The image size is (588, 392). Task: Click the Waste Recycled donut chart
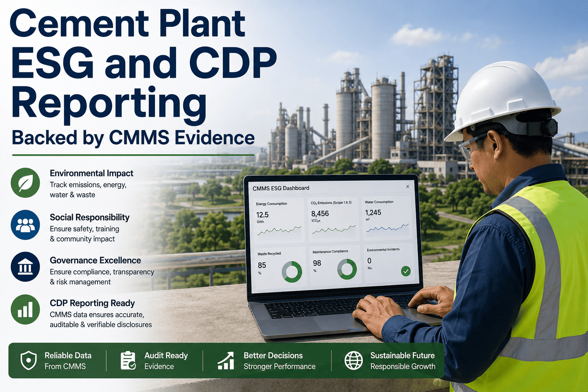pyautogui.click(x=292, y=272)
